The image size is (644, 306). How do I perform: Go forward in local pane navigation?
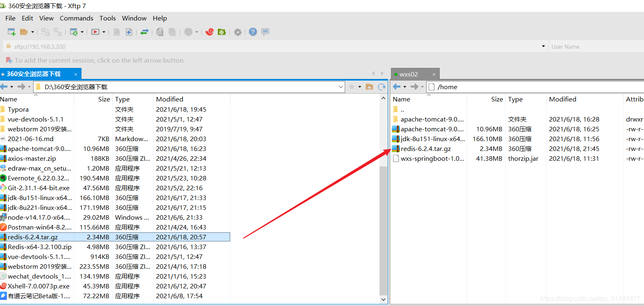[21, 86]
